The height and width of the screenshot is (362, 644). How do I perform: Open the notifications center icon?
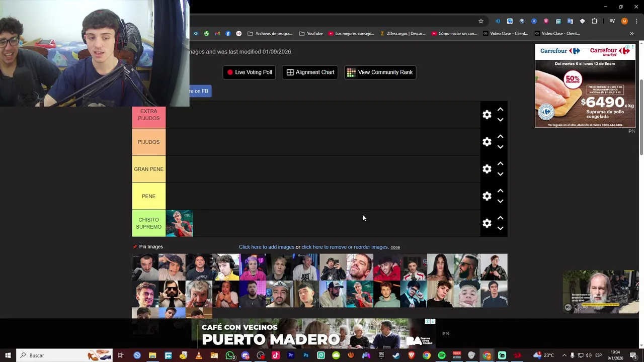tap(633, 355)
